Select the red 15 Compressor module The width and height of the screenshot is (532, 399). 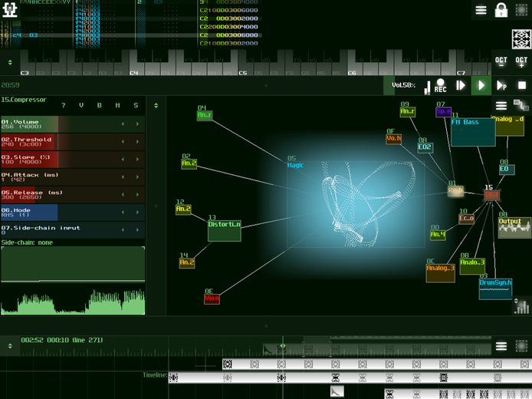coord(491,195)
